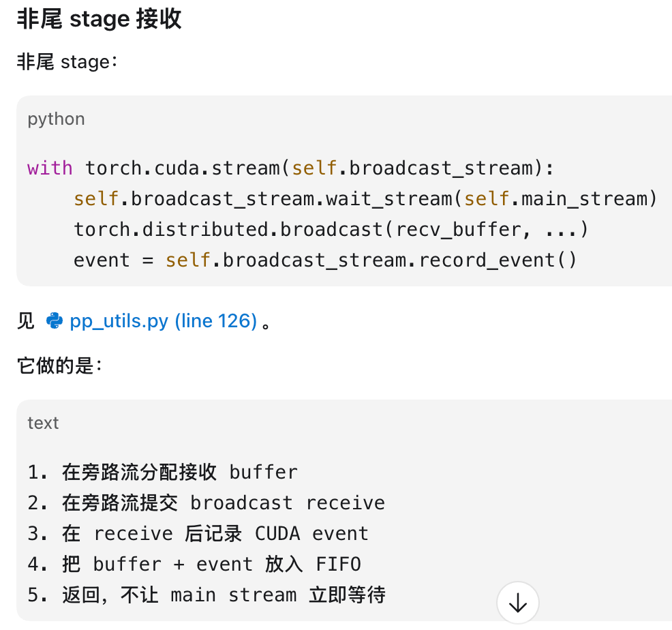This screenshot has height=630, width=672.
Task: Click list item 1 about 分配接收 buffer
Action: click(162, 472)
